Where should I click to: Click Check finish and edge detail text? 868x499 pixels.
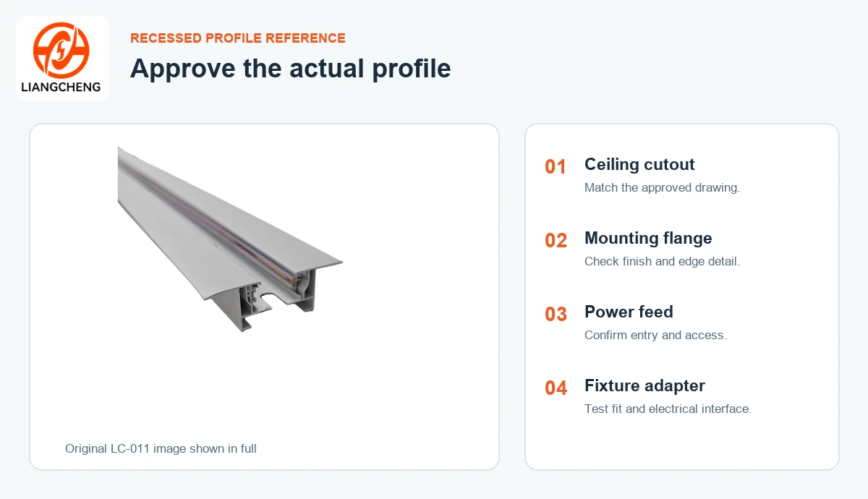click(662, 261)
